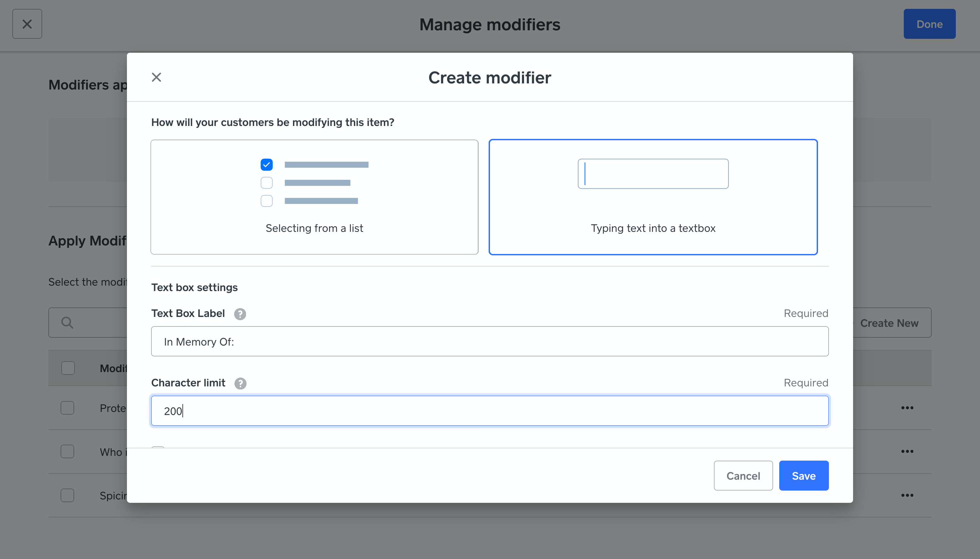Click the Create New button
The image size is (980, 559).
click(x=889, y=323)
